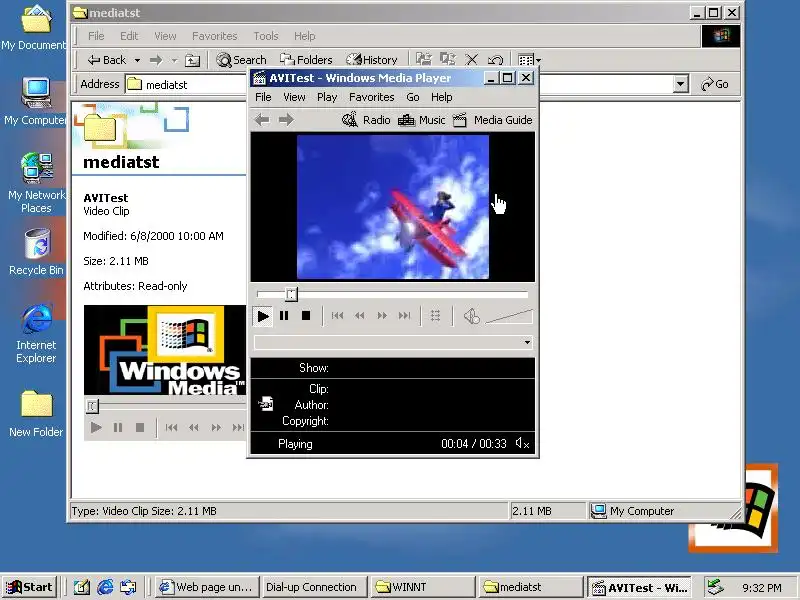This screenshot has width=800, height=600.
Task: Open Media Player Favorites menu
Action: pos(371,97)
